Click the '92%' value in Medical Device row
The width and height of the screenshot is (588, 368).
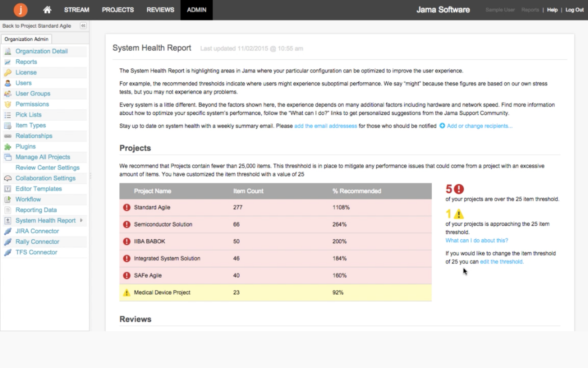tap(338, 293)
